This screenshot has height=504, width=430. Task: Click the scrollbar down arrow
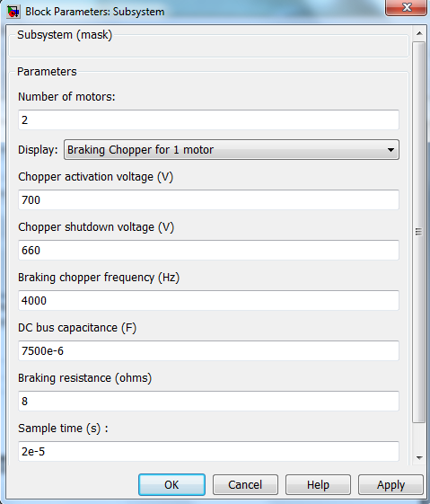[418, 457]
